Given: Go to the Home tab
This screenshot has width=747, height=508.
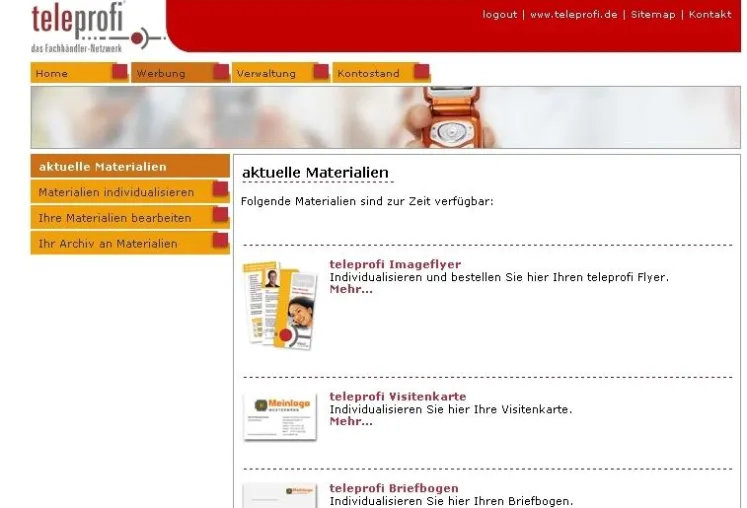Looking at the screenshot, I should click(x=79, y=73).
